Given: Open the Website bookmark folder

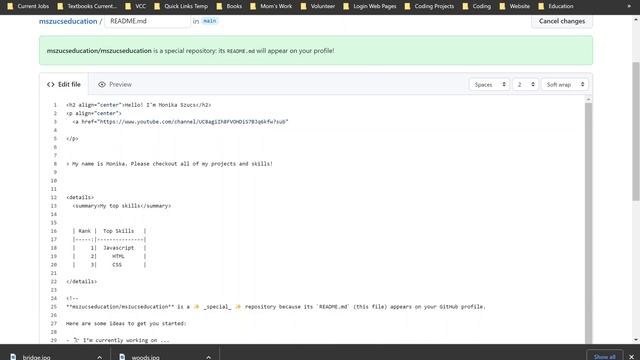Looking at the screenshot, I should (x=515, y=6).
